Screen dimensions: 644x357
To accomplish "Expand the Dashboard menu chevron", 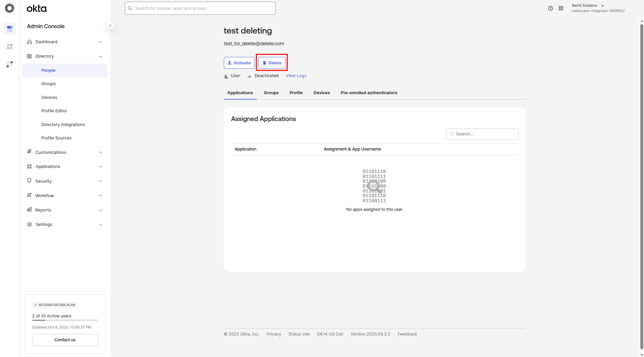I will click(100, 42).
